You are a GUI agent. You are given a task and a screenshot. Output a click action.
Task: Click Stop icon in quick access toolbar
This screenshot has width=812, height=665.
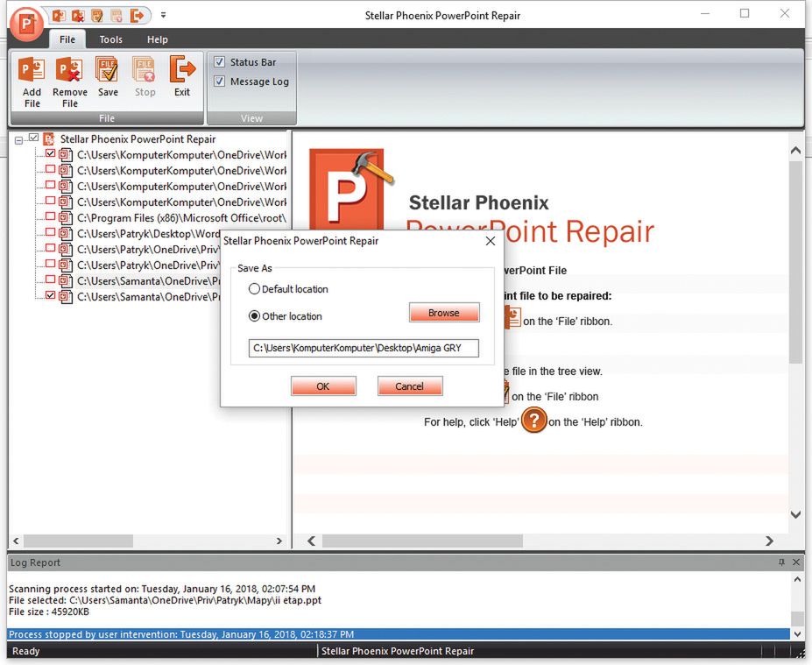[x=117, y=16]
